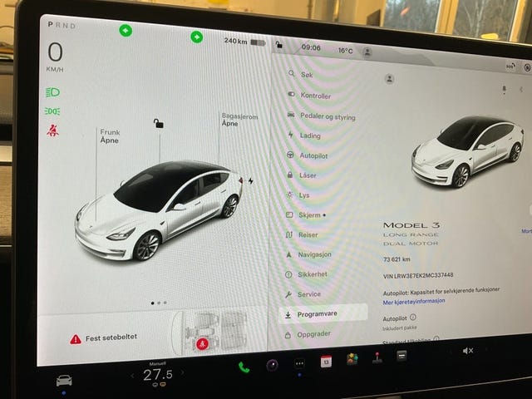Tap the info icon next to Autopilot
The image size is (532, 399).
click(413, 318)
